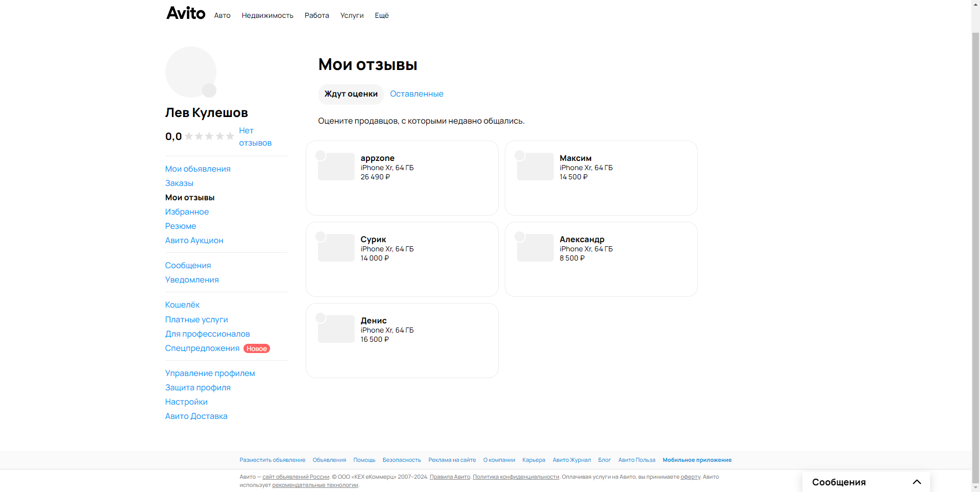Open the оферту link
Screen dimensions: 980x492
click(x=690, y=477)
